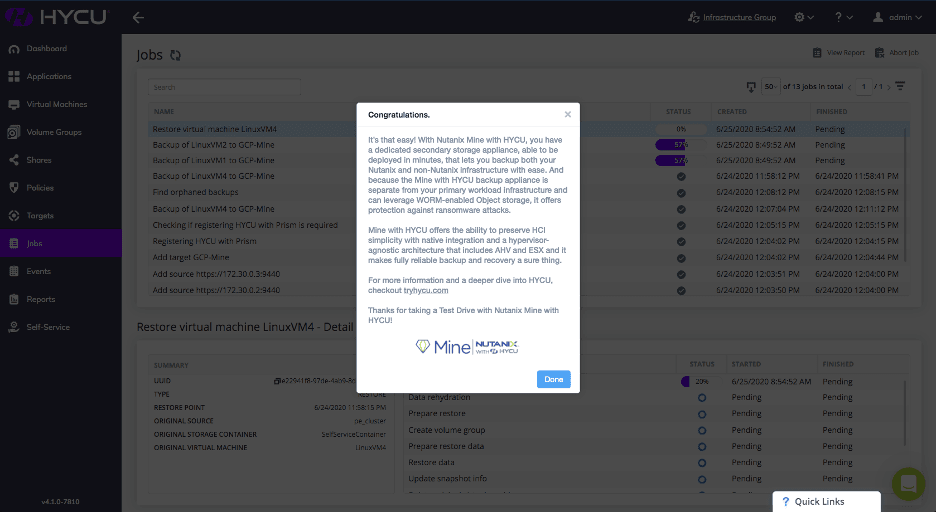This screenshot has height=512, width=936.
Task: Click the jobs Search field
Action: click(x=224, y=87)
